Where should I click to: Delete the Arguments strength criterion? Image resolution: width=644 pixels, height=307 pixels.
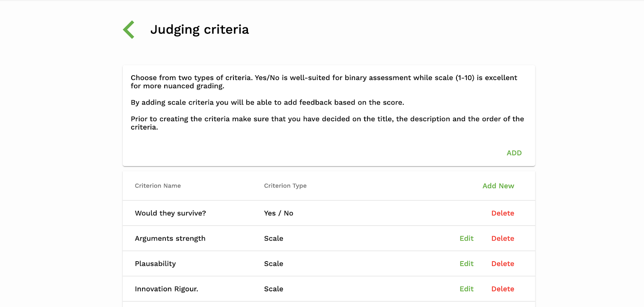502,239
